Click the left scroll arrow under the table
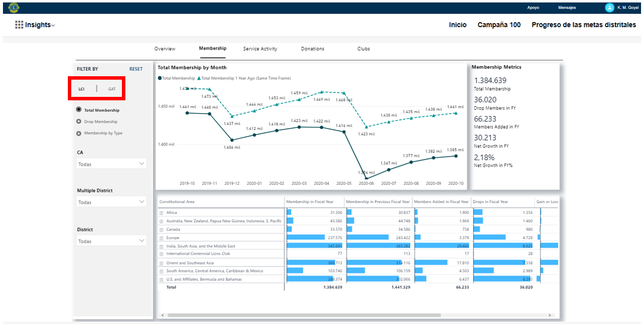 (x=163, y=315)
